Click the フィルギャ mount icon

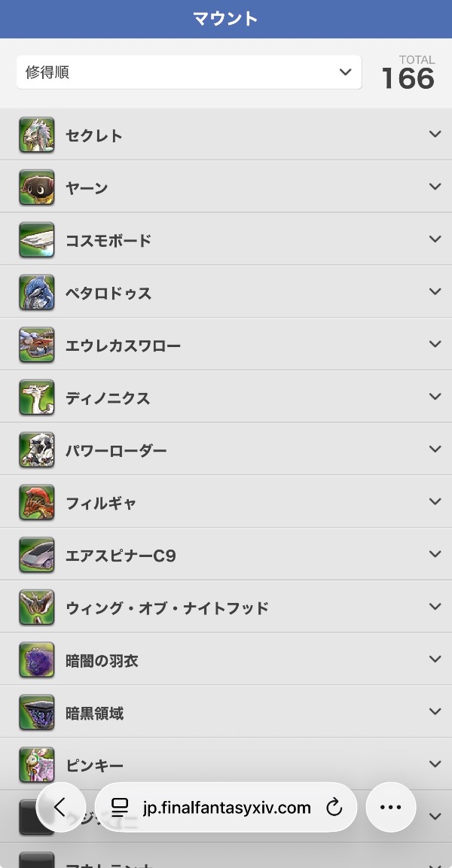(37, 503)
